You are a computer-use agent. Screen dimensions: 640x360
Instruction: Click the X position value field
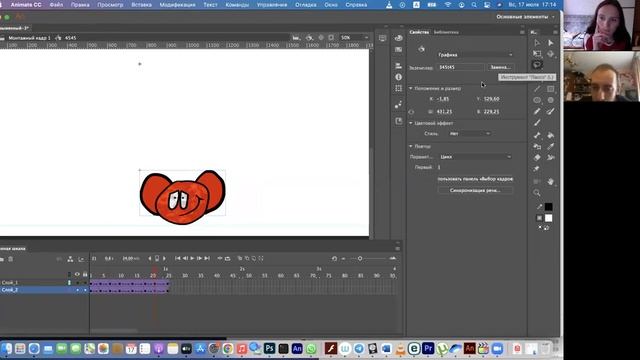pyautogui.click(x=443, y=99)
